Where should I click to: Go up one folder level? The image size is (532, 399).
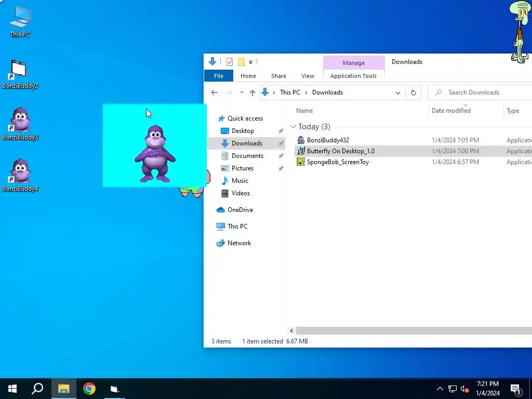tap(252, 92)
